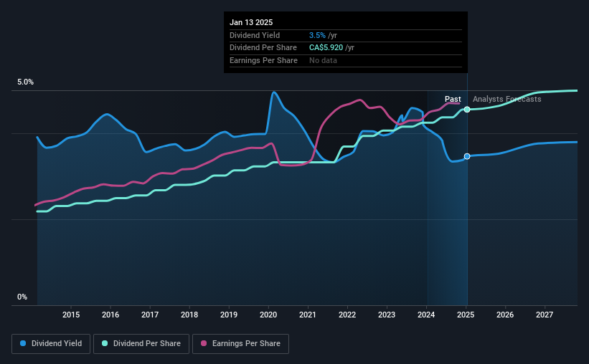Click the tooltip's Dividend Per Share row label

[x=263, y=48]
